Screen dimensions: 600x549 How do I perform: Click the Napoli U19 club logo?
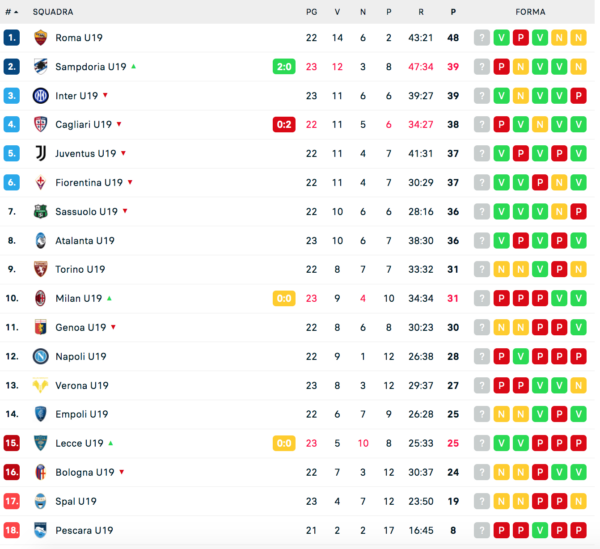(40, 356)
